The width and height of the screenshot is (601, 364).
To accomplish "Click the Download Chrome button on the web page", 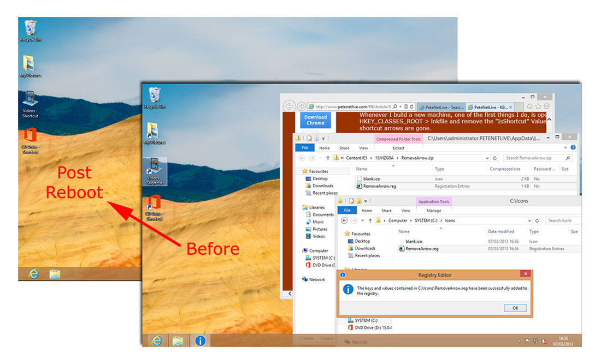I will point(315,120).
